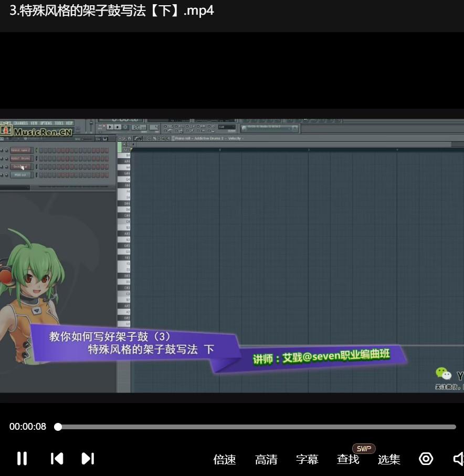Open the graph editor icon in step sequencer
This screenshot has height=476, width=464.
(98, 139)
